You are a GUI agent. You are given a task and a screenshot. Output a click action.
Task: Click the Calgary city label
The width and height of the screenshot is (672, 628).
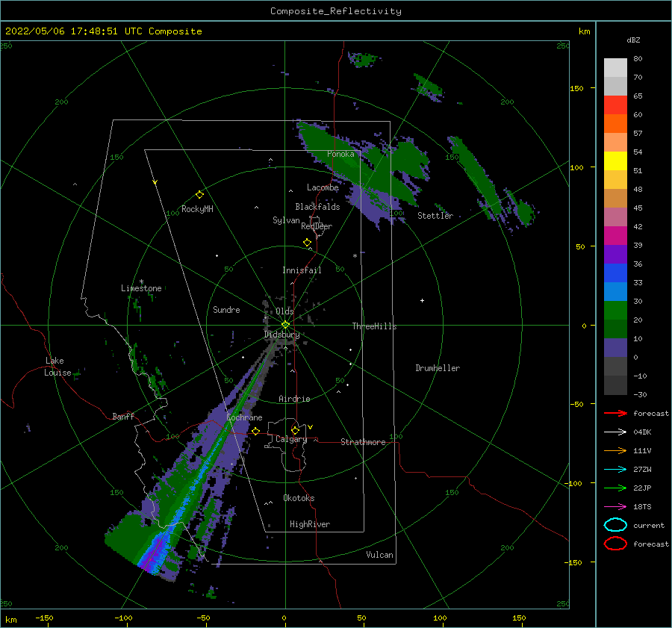point(291,439)
